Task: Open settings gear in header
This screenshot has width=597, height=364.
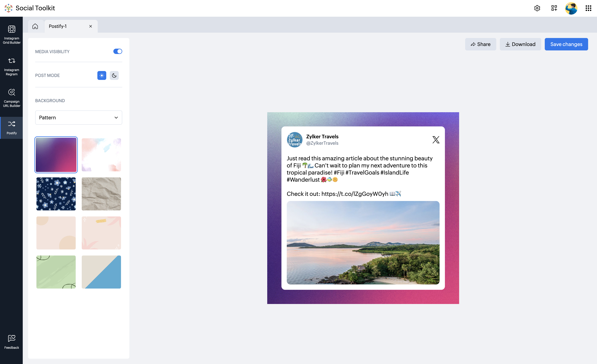Action: (537, 8)
